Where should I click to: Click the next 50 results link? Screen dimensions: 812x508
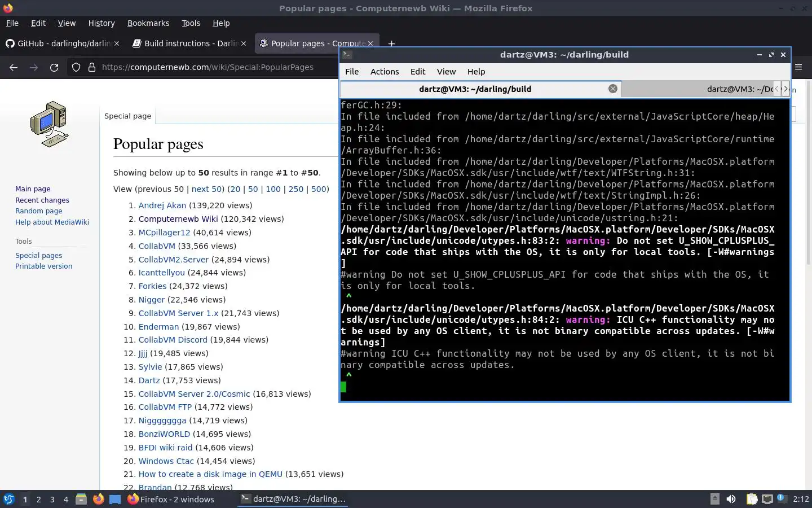tap(207, 189)
